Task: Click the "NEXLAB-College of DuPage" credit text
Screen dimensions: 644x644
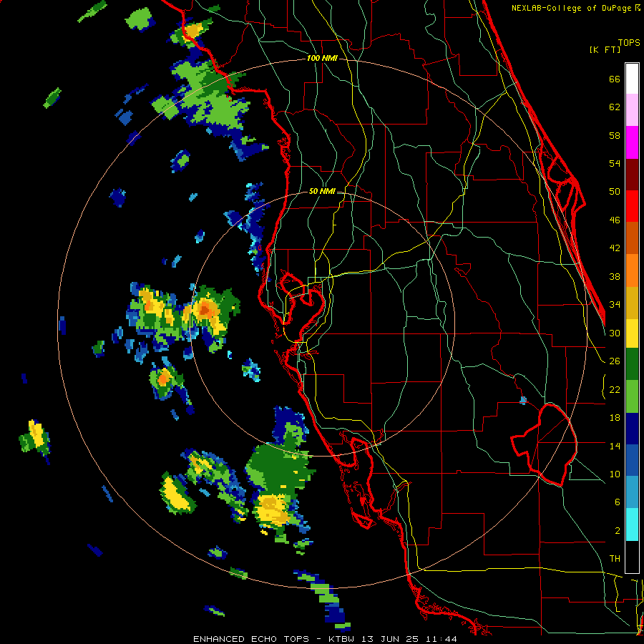Action: pyautogui.click(x=571, y=8)
